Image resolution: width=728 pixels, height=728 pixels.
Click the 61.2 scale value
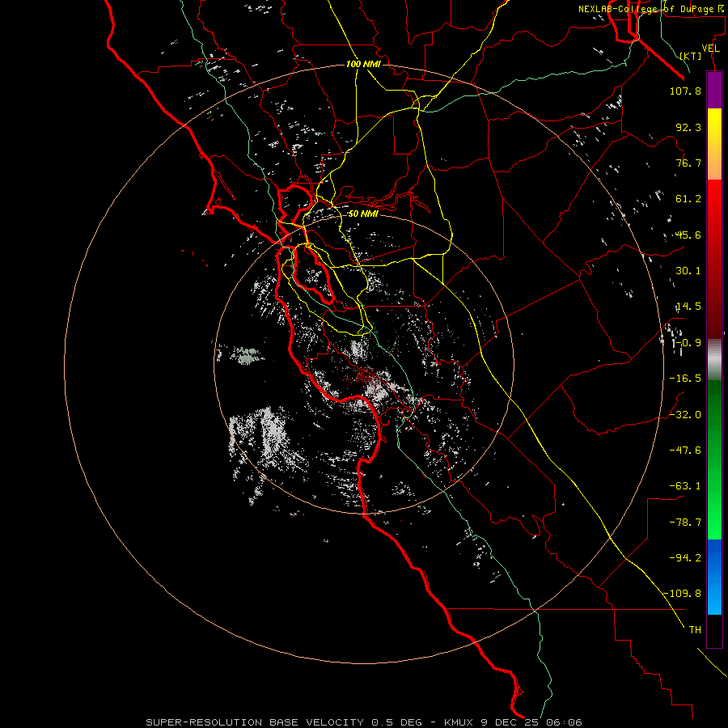688,199
